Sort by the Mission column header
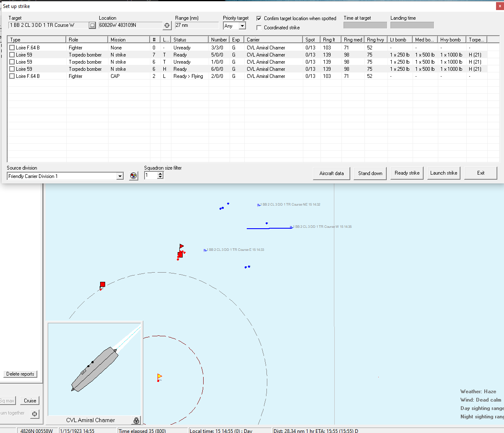Image resolution: width=504 pixels, height=433 pixels. 129,40
